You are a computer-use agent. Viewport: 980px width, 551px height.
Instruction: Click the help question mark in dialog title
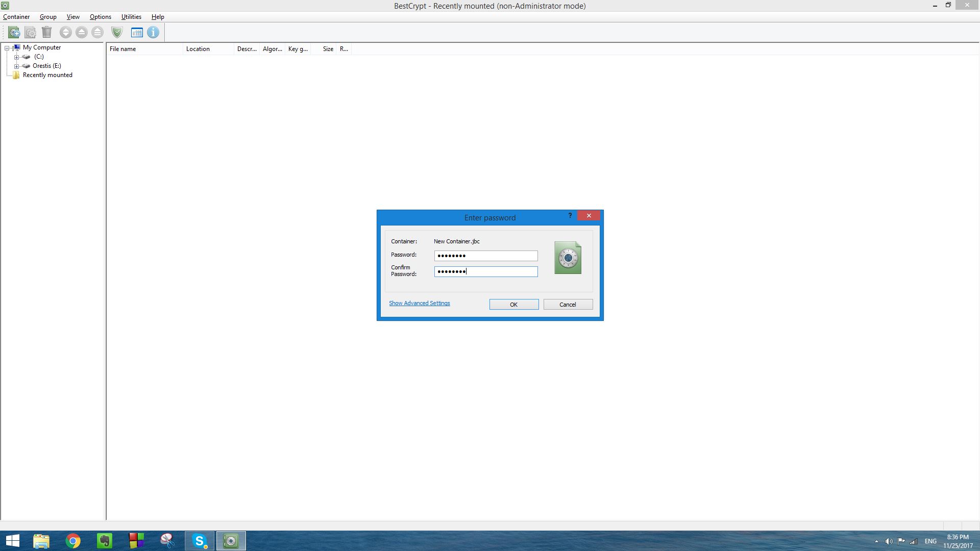(570, 215)
